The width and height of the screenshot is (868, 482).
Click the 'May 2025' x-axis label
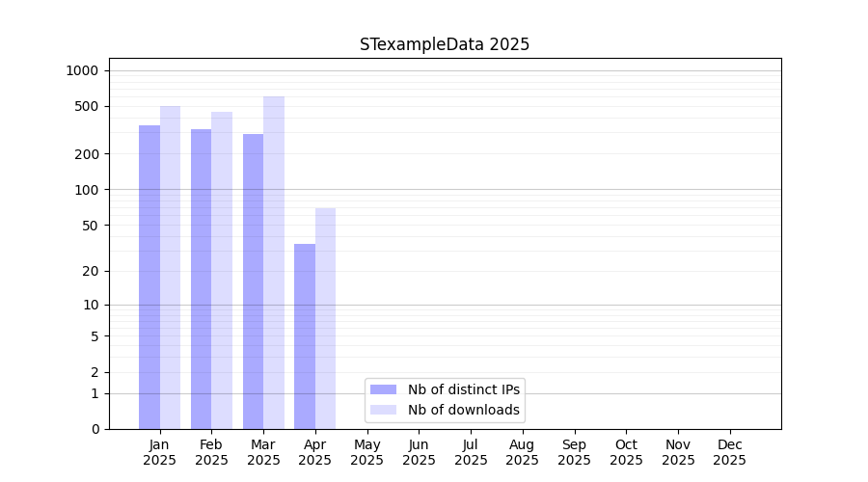(x=366, y=452)
